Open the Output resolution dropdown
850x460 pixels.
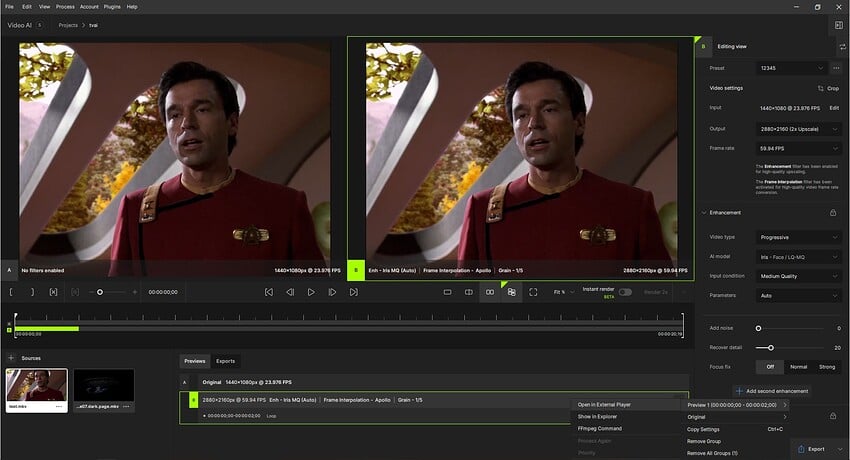tap(799, 129)
